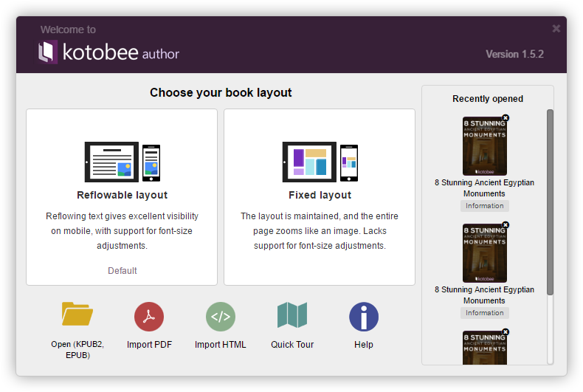Click Information button under second recent book
Screen dimensions: 583x392
pyautogui.click(x=484, y=313)
